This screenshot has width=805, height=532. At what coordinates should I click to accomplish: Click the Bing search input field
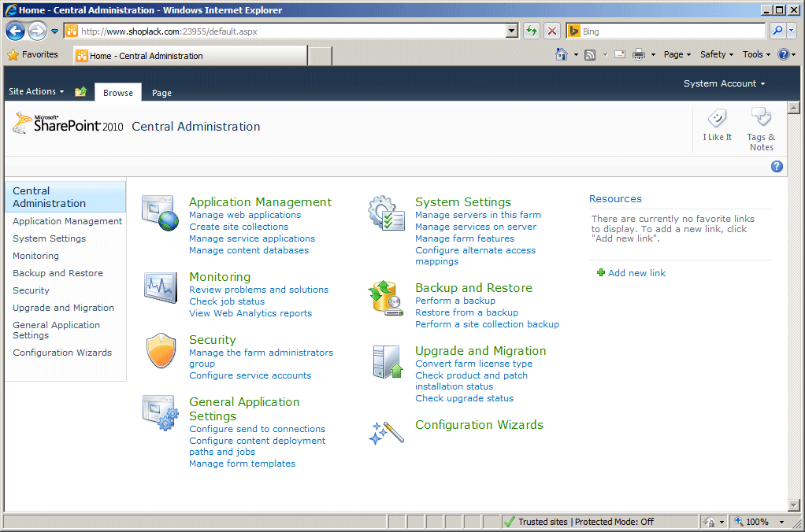tap(673, 31)
